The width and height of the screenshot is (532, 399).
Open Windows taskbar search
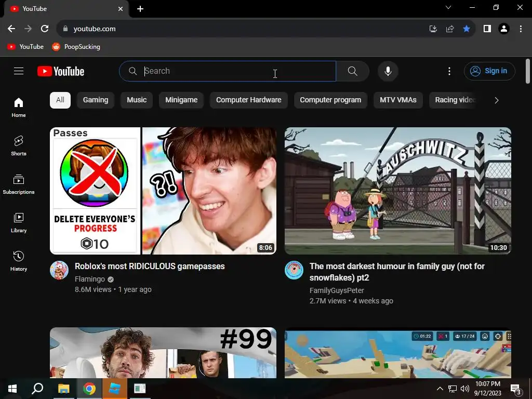point(37,389)
